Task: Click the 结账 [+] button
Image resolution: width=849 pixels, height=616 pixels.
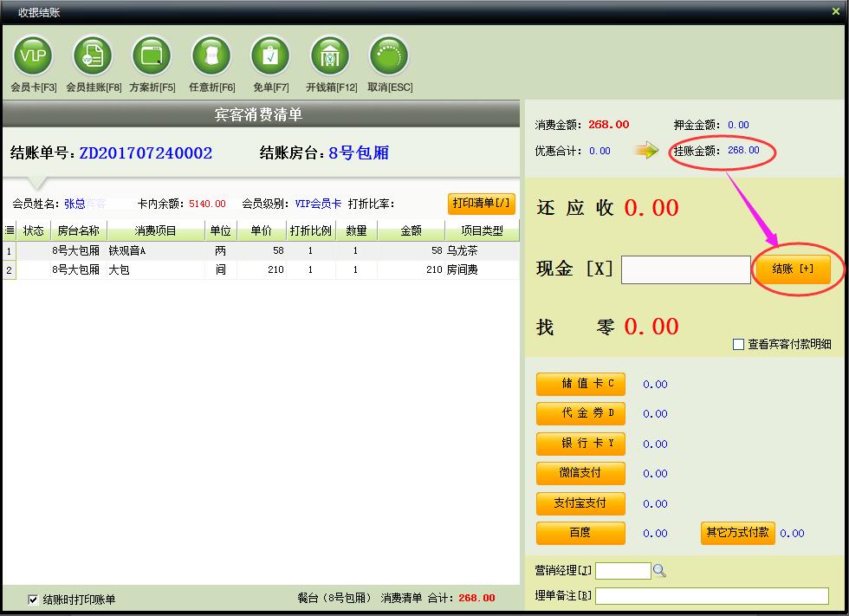Action: tap(793, 269)
